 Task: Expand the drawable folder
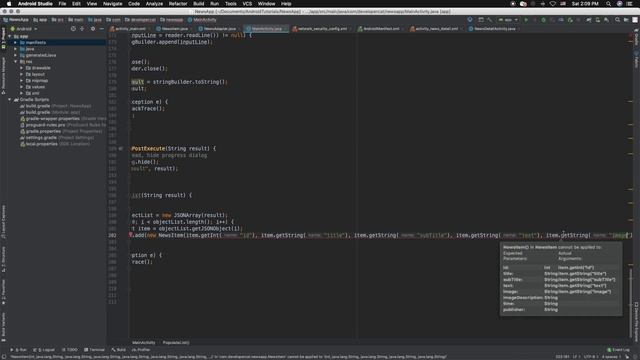(21, 68)
